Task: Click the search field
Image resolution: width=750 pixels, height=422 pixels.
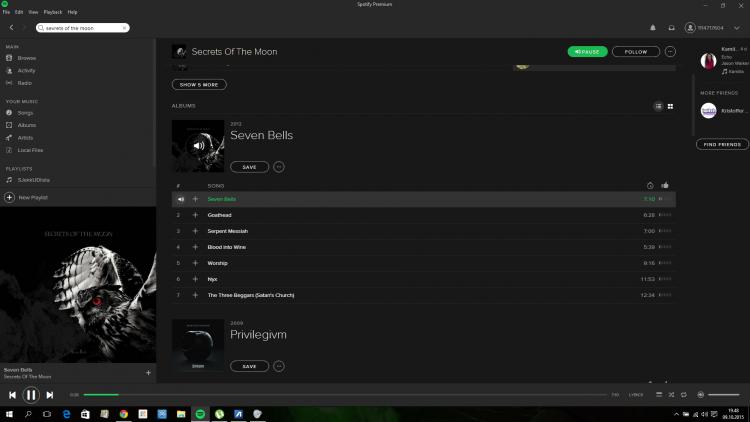Action: 83,28
